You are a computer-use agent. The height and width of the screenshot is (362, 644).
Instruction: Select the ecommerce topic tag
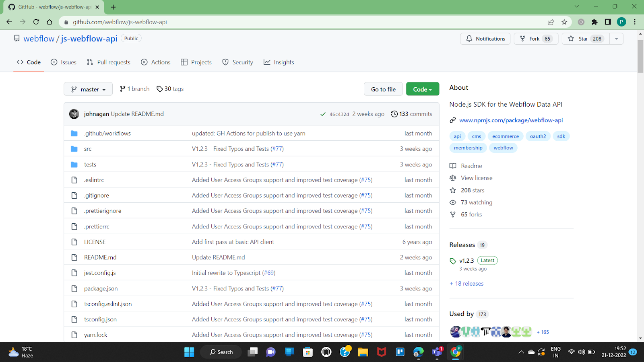click(506, 136)
